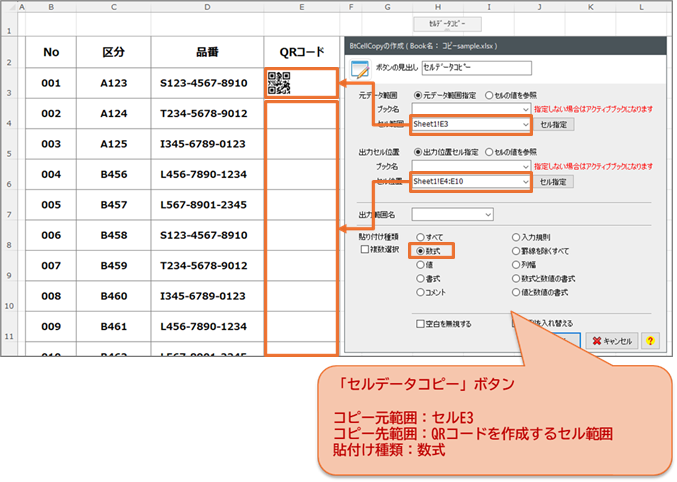Expand the セル位置 dropdown showing Sheet1!E4:E10
677x482 pixels.
point(525,182)
